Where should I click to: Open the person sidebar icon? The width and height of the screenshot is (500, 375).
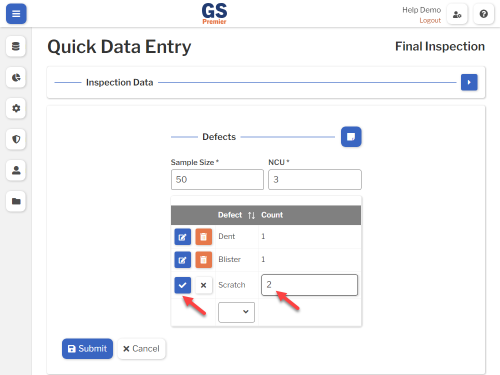(16, 170)
